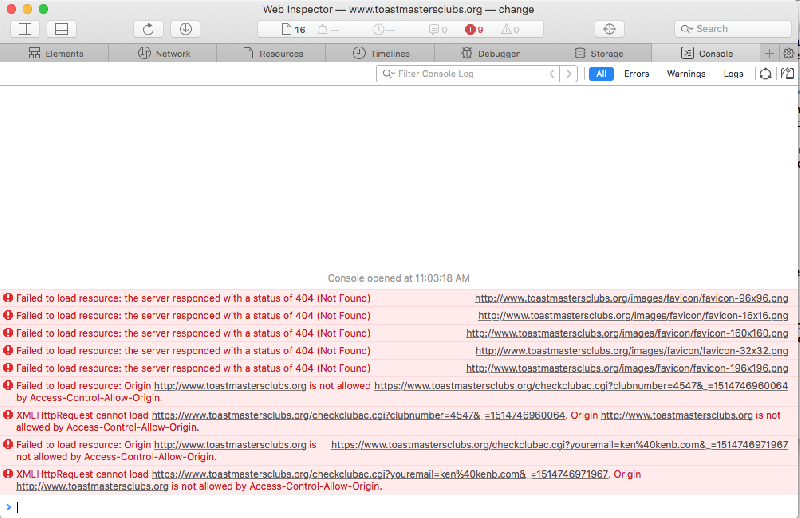Go to next filter match
The height and width of the screenshot is (518, 800).
pyautogui.click(x=568, y=73)
